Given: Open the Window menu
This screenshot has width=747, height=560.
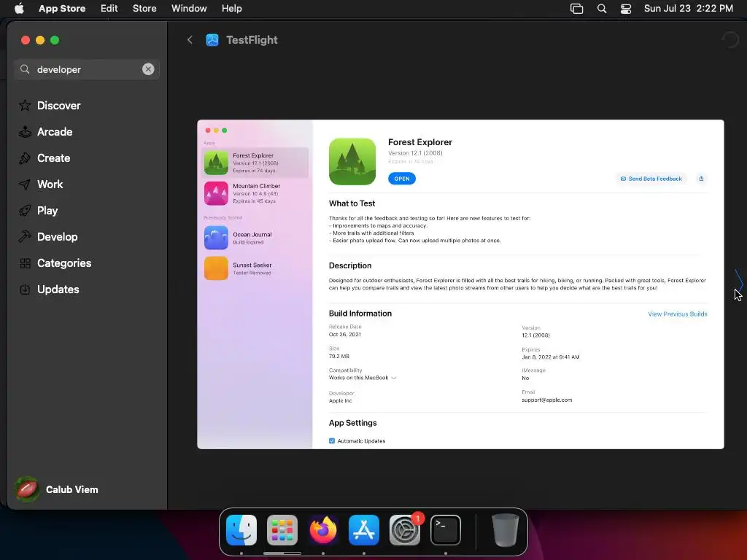Looking at the screenshot, I should tap(189, 8).
